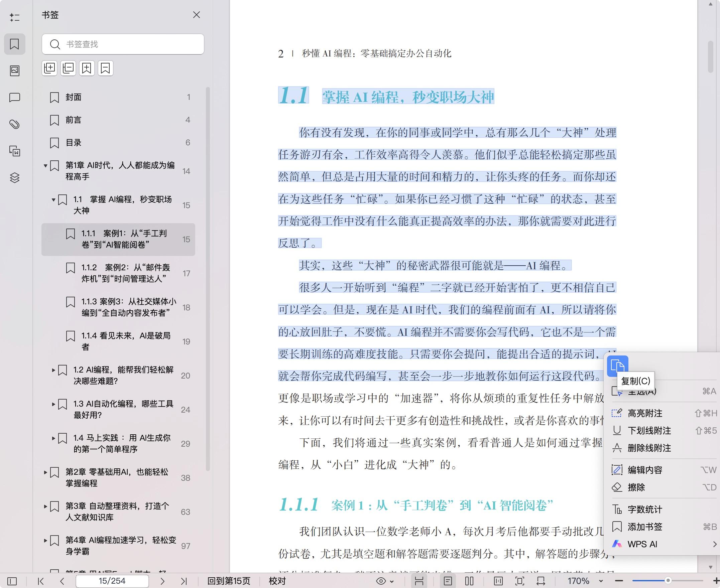Viewport: 720px width, 588px height.
Task: Expand the 第3章 bookmark node
Action: pyautogui.click(x=45, y=506)
